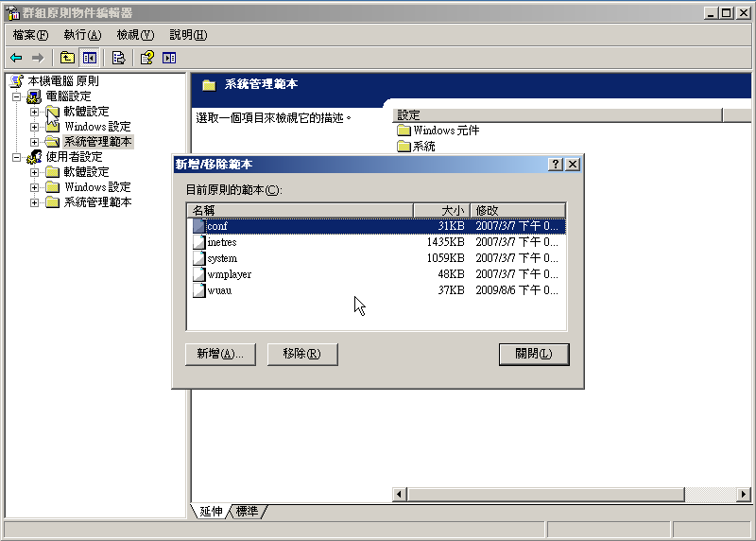Click the horizontal scrollbar thumb
The width and height of the screenshot is (756, 541).
[546, 495]
